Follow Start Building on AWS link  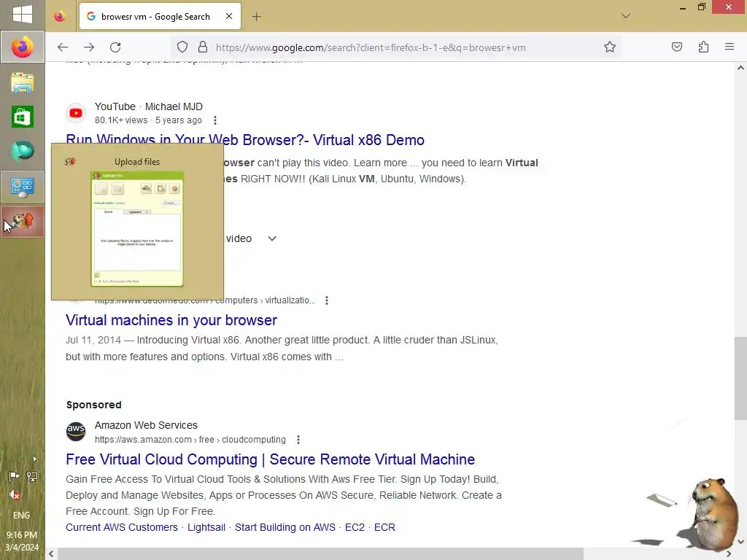click(285, 527)
